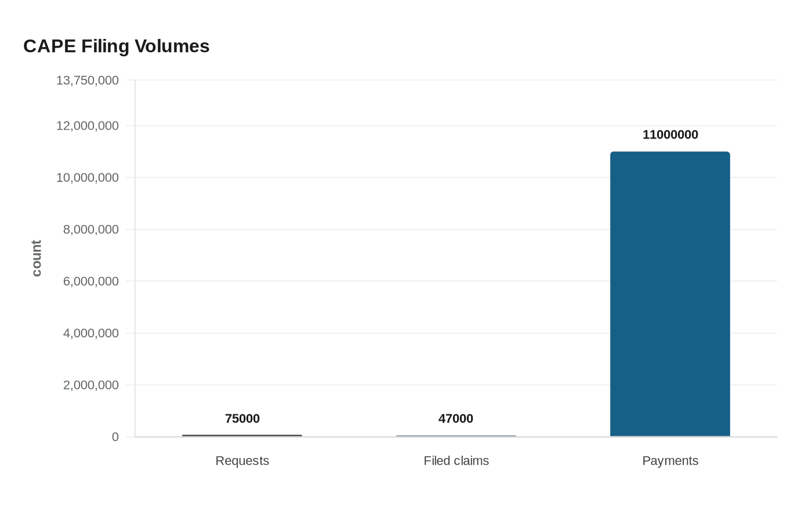Screen dimensions: 812x510
Task: Click the 13,750,000 axis tick label
Action: tap(88, 80)
